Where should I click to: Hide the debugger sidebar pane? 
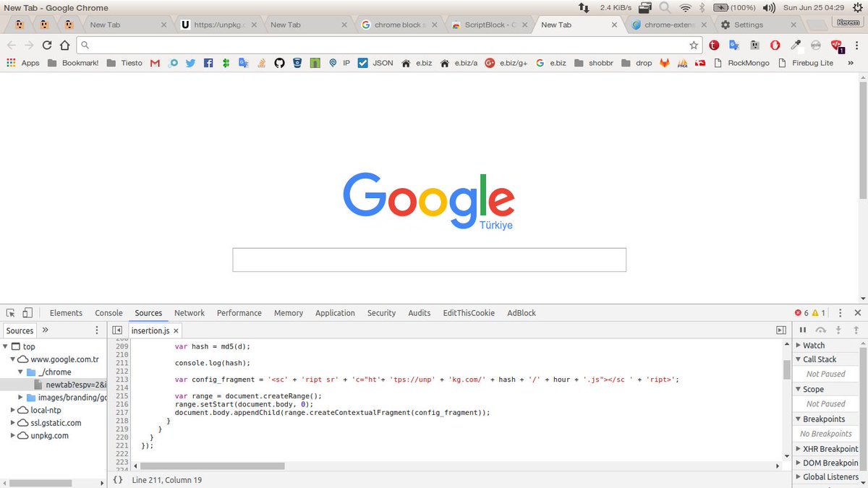[781, 330]
